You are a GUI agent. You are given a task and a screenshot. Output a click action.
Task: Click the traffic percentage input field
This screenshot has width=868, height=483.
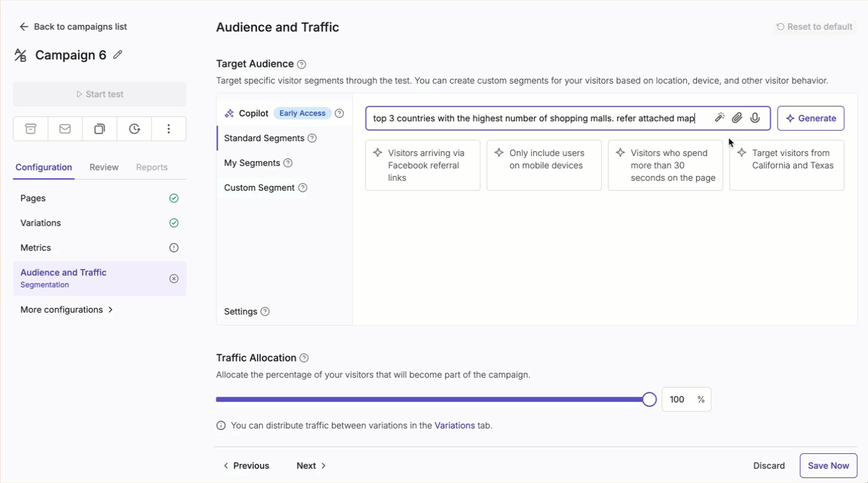tap(687, 399)
